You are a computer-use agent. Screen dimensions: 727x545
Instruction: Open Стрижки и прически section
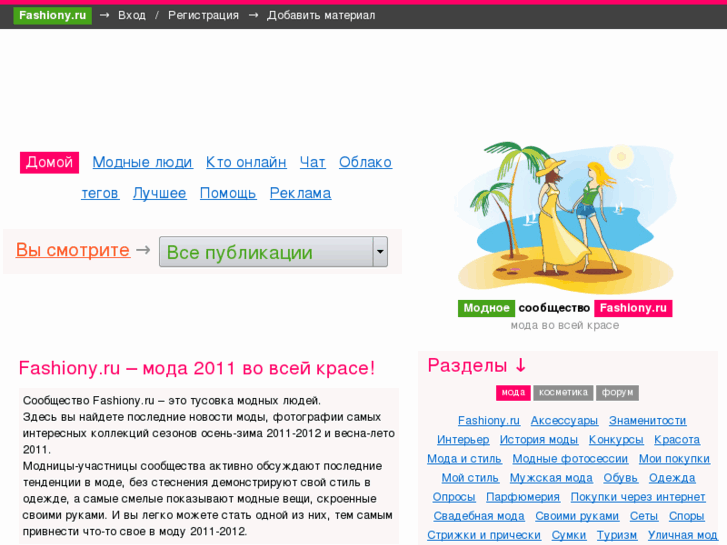[484, 534]
